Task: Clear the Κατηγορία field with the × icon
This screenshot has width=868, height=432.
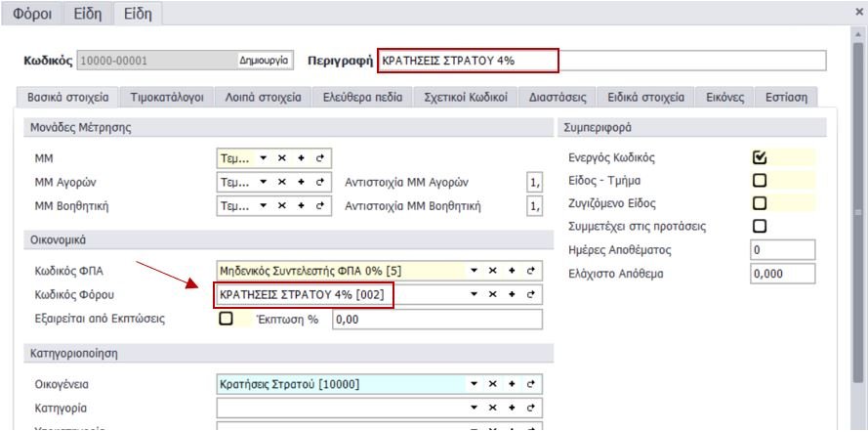Action: tap(494, 407)
